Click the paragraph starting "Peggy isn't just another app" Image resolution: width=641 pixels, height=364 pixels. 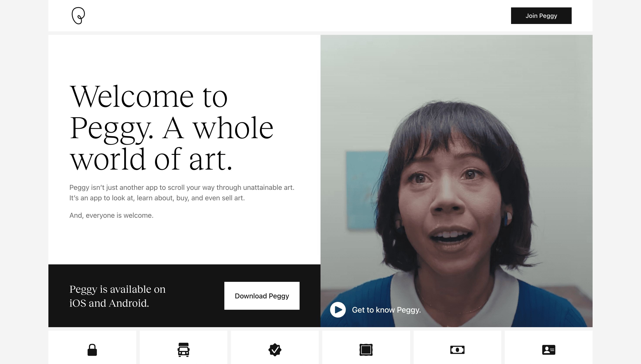[x=182, y=192]
